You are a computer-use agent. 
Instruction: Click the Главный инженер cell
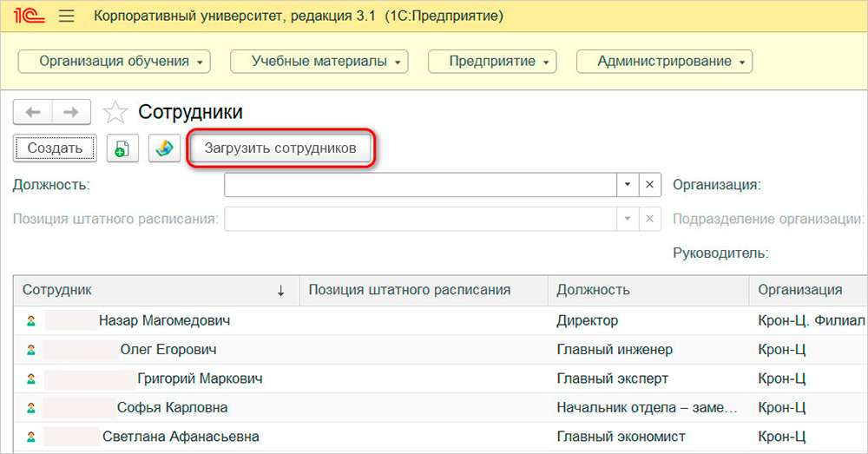[648, 350]
